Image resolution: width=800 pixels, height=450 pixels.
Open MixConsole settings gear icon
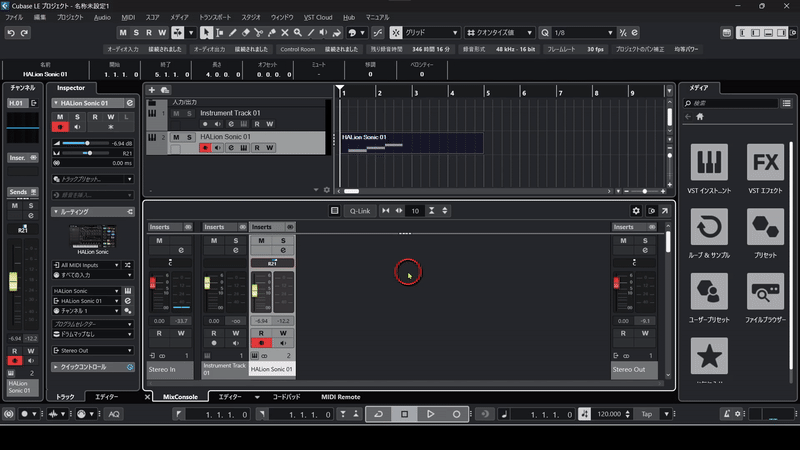coord(636,211)
